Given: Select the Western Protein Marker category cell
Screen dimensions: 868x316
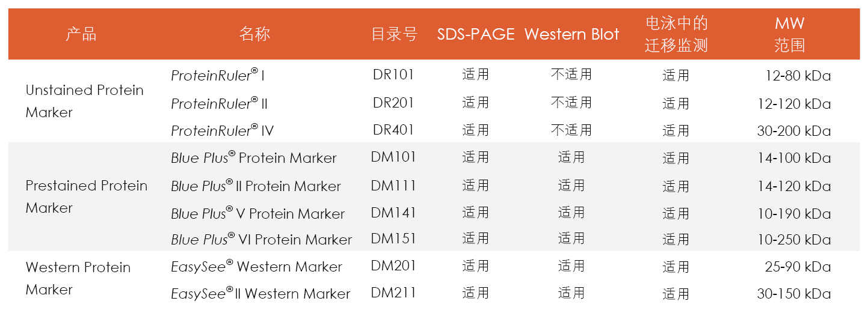Looking at the screenshot, I should [78, 278].
